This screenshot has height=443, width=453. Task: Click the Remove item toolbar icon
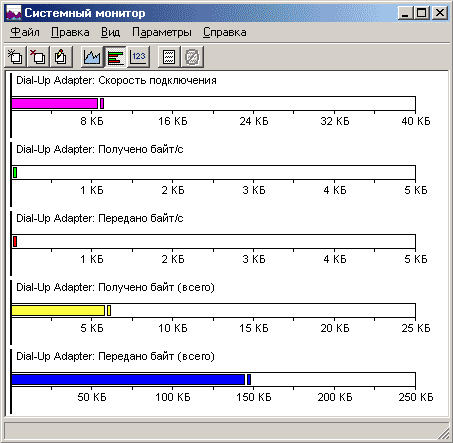(38, 57)
